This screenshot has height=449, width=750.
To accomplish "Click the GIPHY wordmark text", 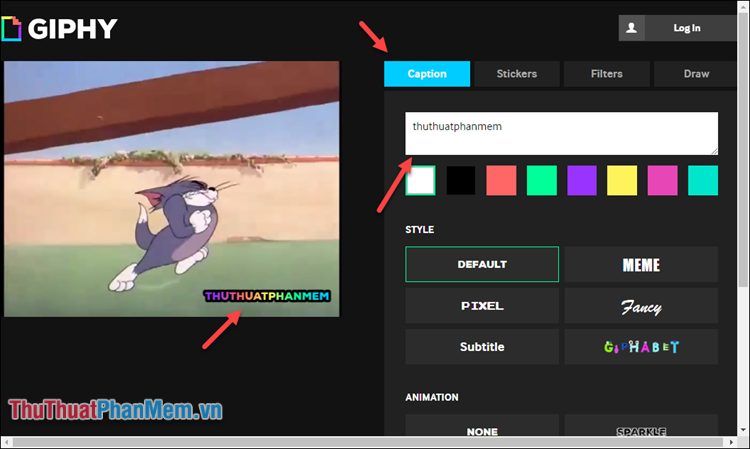I will 73,29.
